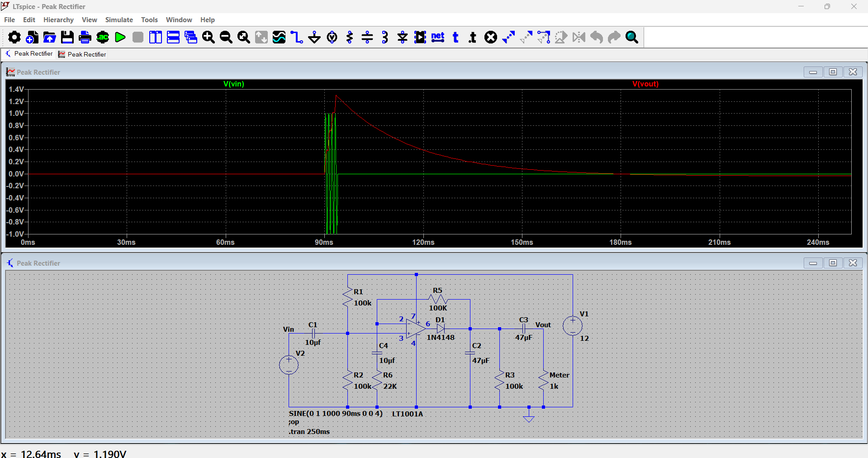
Task: Click the R5 100K value text
Action: [438, 308]
